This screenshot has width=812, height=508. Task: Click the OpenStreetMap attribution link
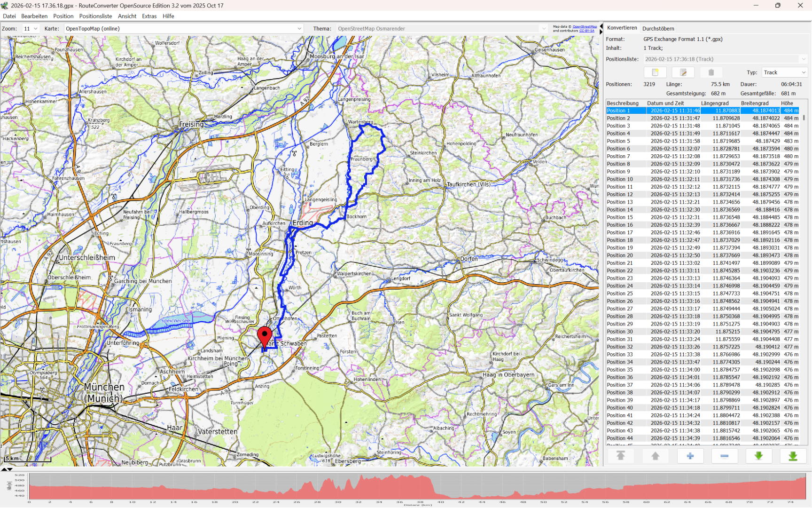click(585, 27)
